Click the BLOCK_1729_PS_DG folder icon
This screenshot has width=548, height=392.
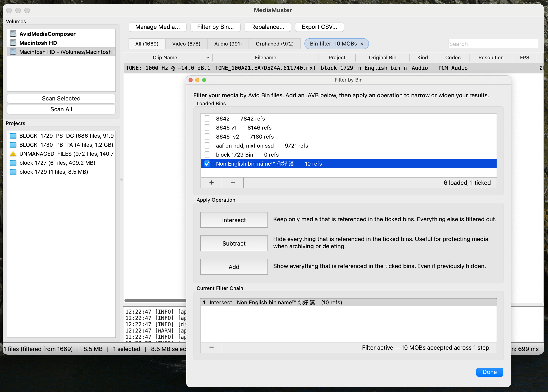(x=13, y=136)
